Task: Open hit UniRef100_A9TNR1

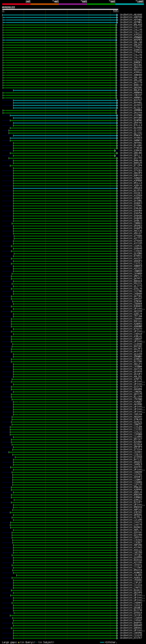Action: [131, 22]
